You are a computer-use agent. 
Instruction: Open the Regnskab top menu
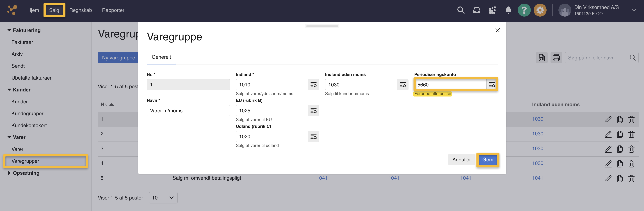click(x=81, y=10)
